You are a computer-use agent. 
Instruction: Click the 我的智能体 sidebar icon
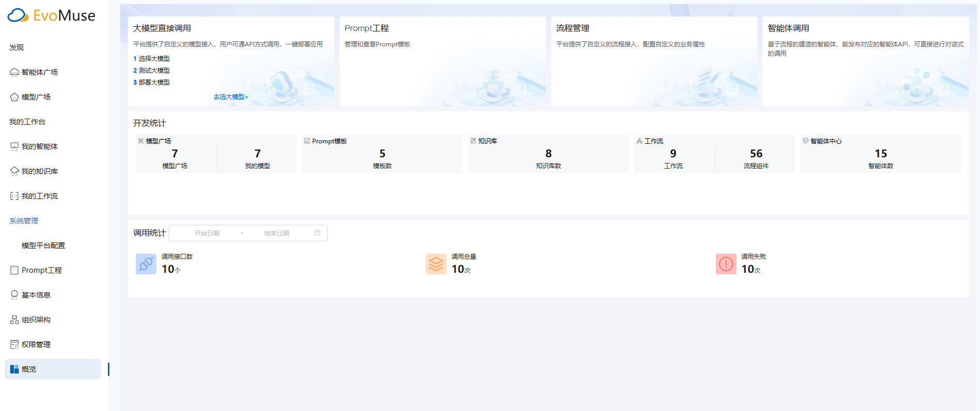(x=14, y=146)
